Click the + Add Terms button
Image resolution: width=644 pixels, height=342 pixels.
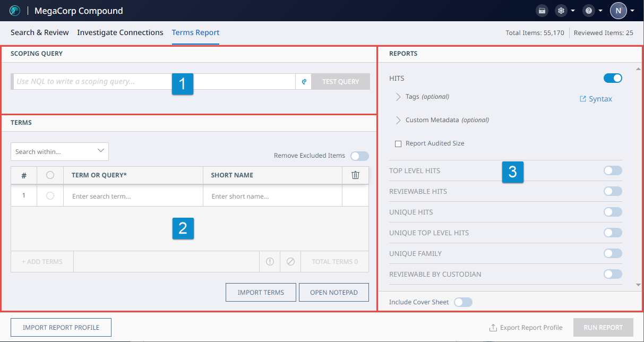[42, 261]
